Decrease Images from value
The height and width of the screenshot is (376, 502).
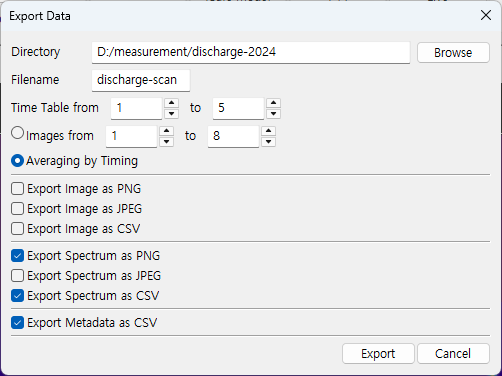click(166, 142)
